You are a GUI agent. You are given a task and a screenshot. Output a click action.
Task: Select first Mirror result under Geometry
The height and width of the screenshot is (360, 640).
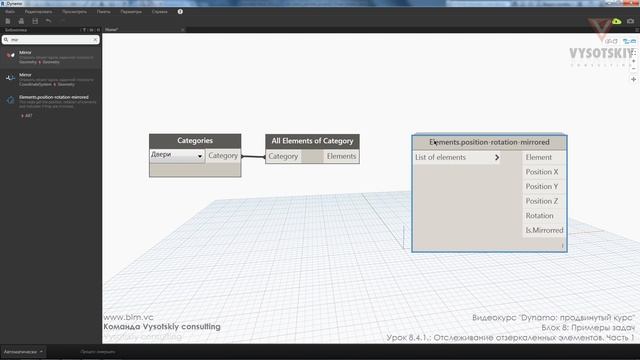coord(51,57)
